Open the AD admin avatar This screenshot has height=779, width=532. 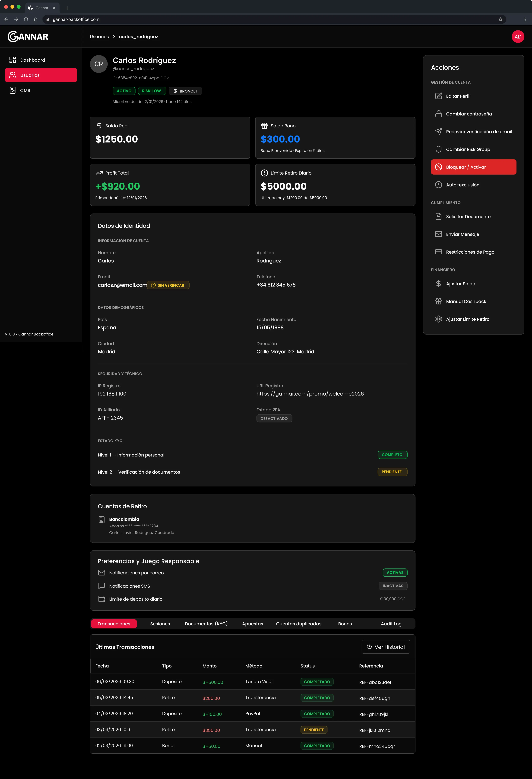coord(518,37)
